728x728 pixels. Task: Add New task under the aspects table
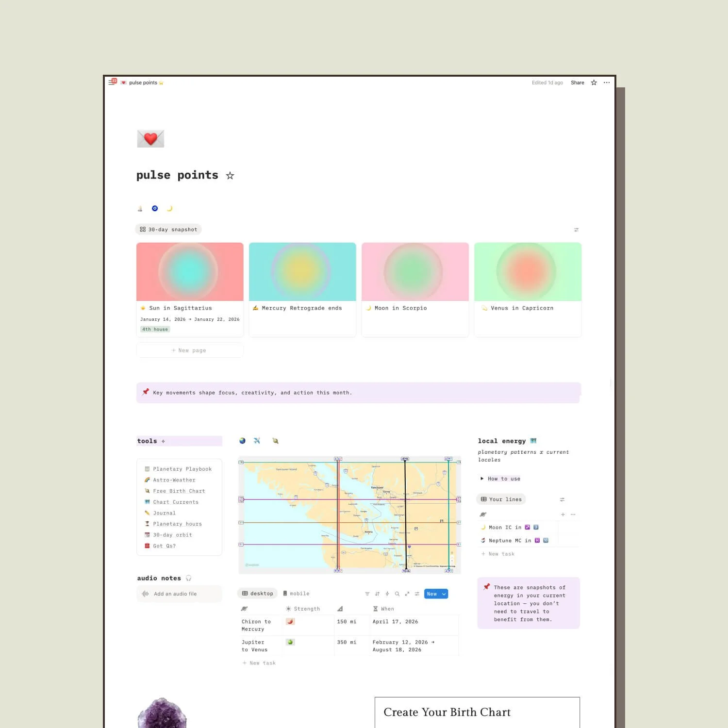tap(259, 663)
